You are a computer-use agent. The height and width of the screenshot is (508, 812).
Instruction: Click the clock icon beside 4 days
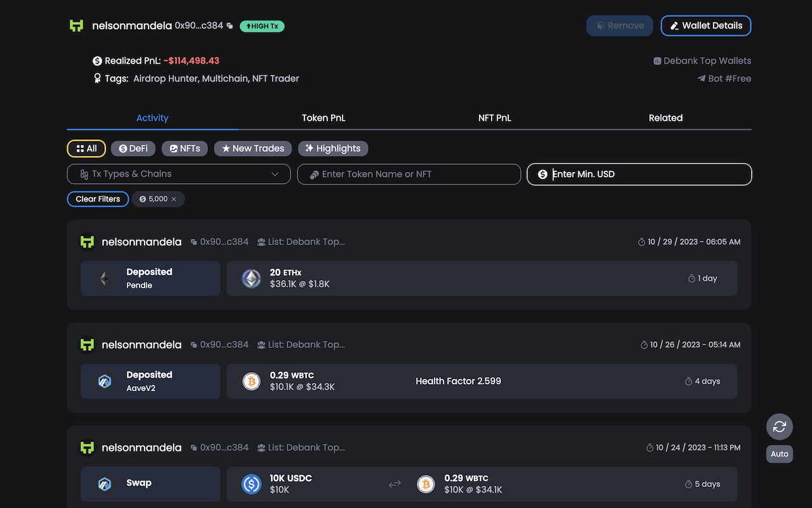click(x=688, y=381)
